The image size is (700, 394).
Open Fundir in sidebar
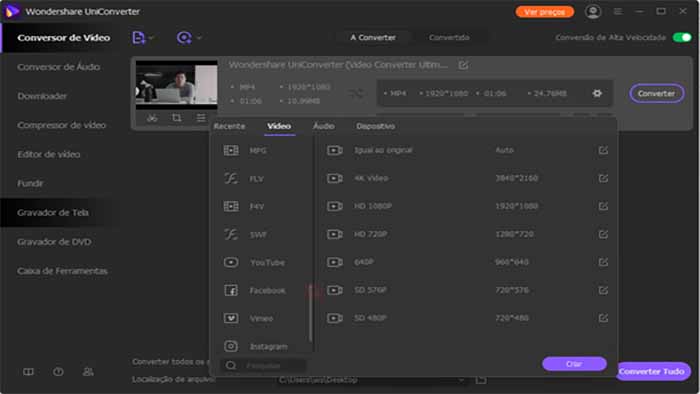tap(30, 183)
